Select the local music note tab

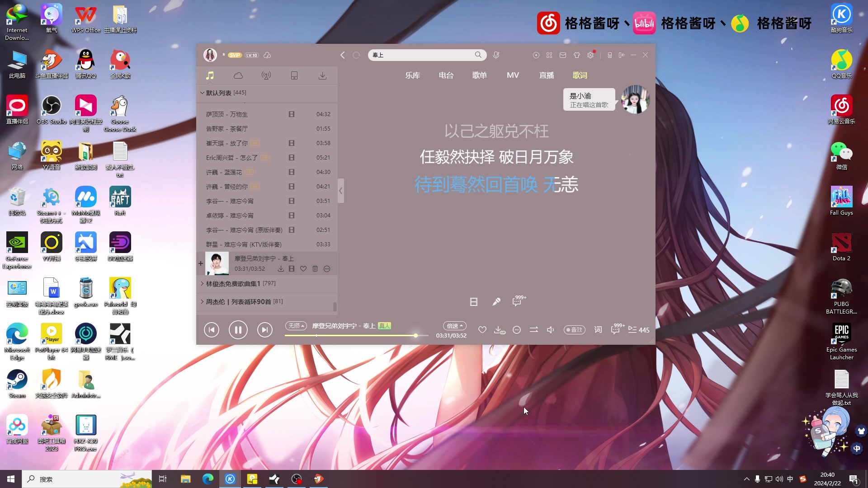(210, 75)
